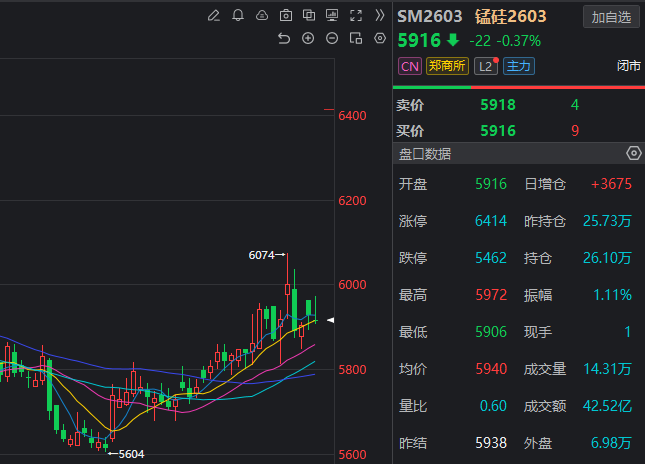
Task: Zoom out the chart with minus icon
Action: 332,39
